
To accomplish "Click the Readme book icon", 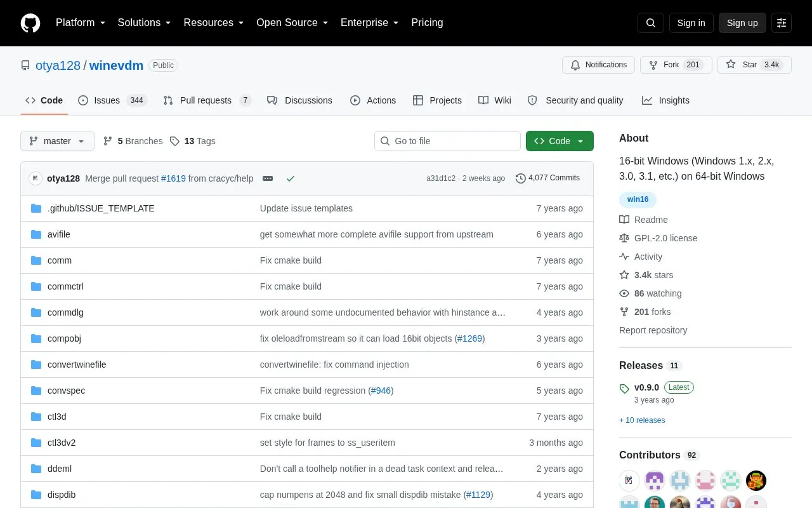I will pos(624,220).
